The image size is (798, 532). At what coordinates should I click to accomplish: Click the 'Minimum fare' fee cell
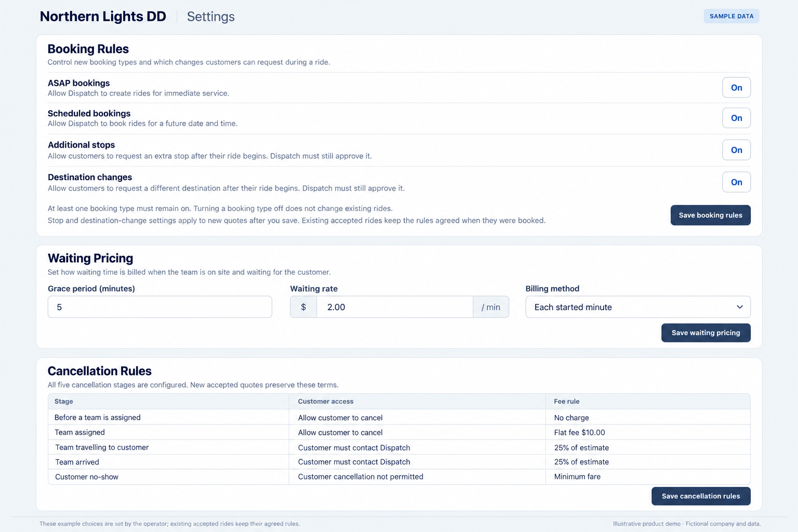click(x=577, y=476)
